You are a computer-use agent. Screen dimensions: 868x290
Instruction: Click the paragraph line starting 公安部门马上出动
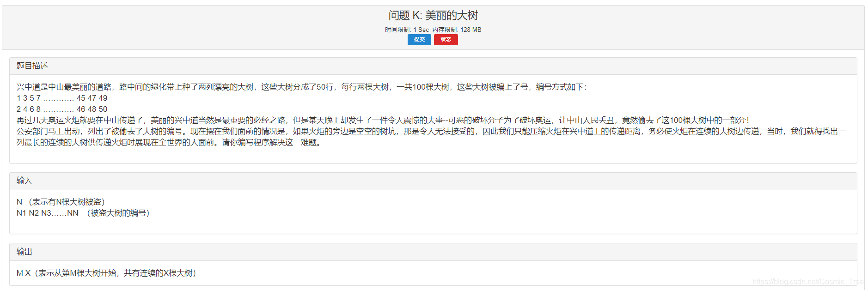click(431, 131)
